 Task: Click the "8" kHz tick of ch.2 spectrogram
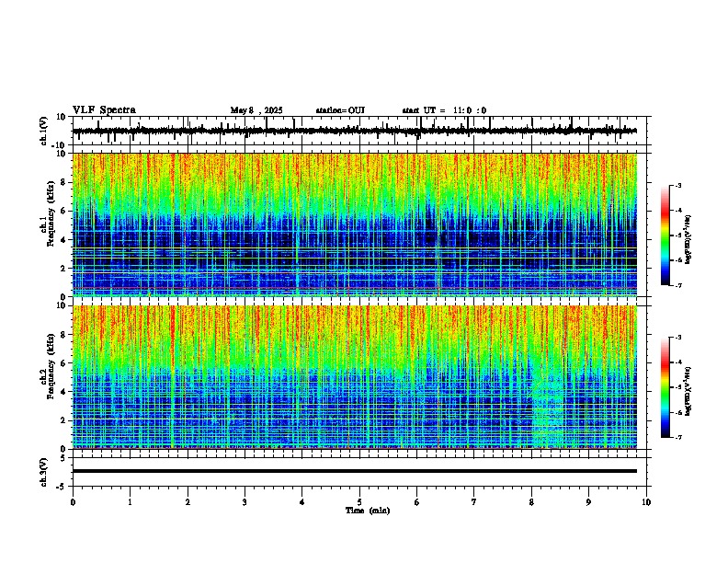64,335
